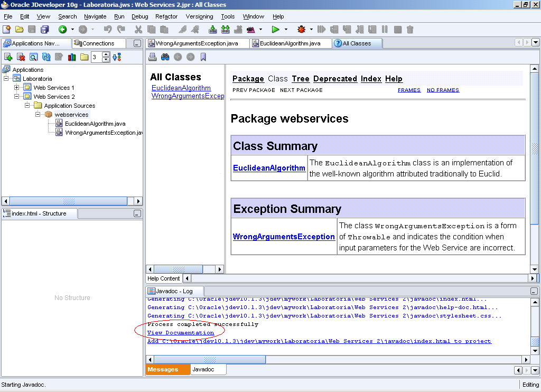This screenshot has height=392, width=541.
Task: Click the yellow folder icon in the navigator toolbar
Action: click(x=84, y=57)
